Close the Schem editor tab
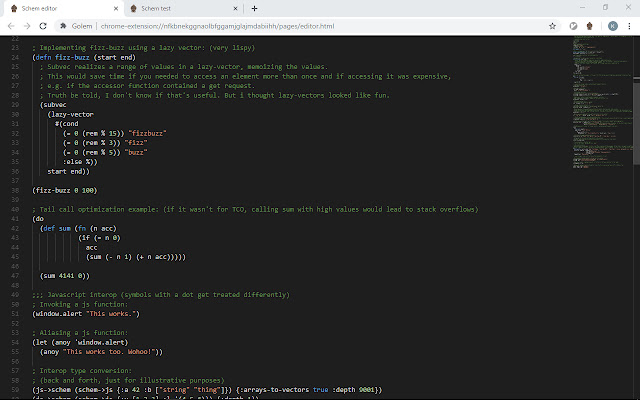 (116, 8)
